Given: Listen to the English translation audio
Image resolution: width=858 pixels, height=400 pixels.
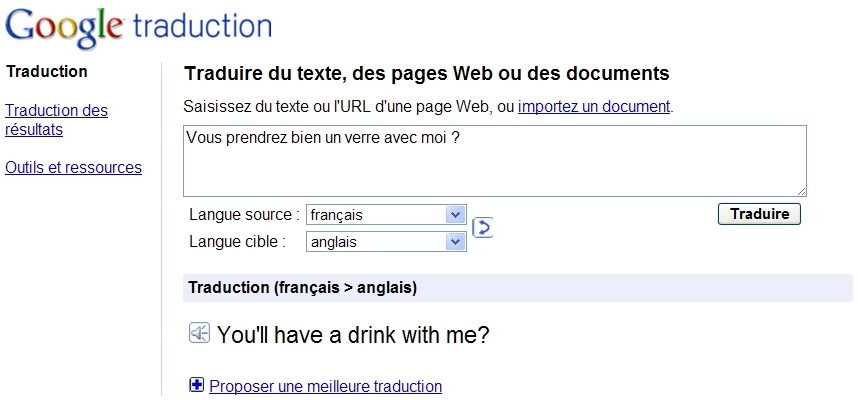Looking at the screenshot, I should point(199,333).
